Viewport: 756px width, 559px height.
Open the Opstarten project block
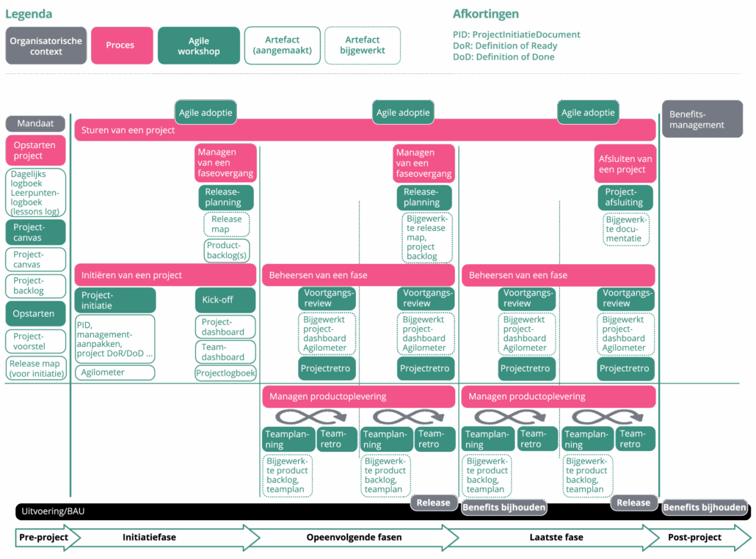pyautogui.click(x=35, y=150)
